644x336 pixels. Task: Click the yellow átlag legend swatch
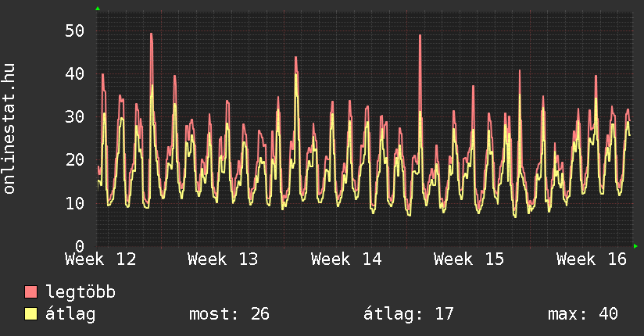[31, 314]
